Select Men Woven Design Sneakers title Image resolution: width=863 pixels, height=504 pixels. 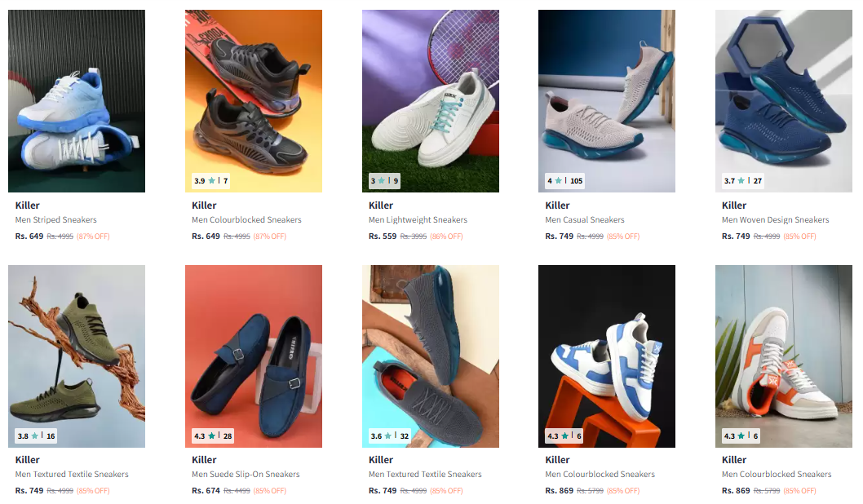[x=776, y=219]
